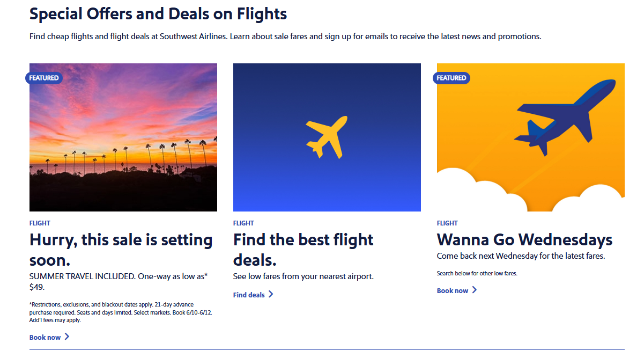Open the Find deals link
Viewport: 644px width, 350px height.
(249, 295)
